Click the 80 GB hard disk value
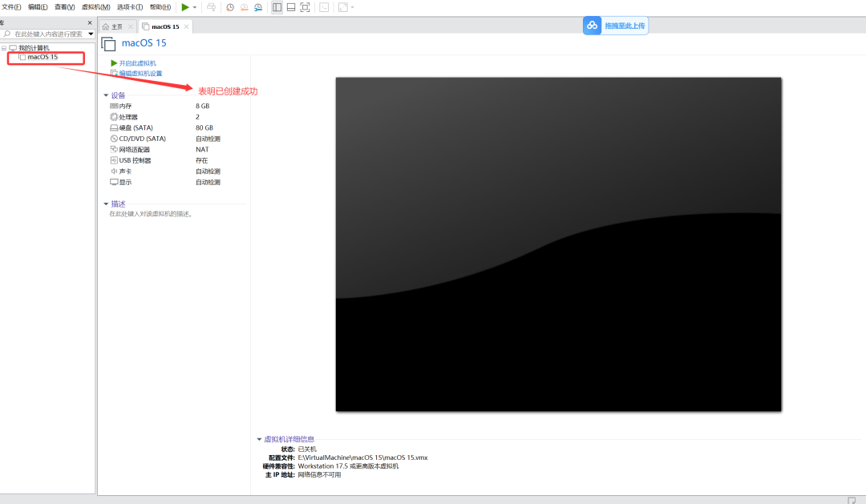Image resolution: width=866 pixels, height=504 pixels. pyautogui.click(x=204, y=127)
